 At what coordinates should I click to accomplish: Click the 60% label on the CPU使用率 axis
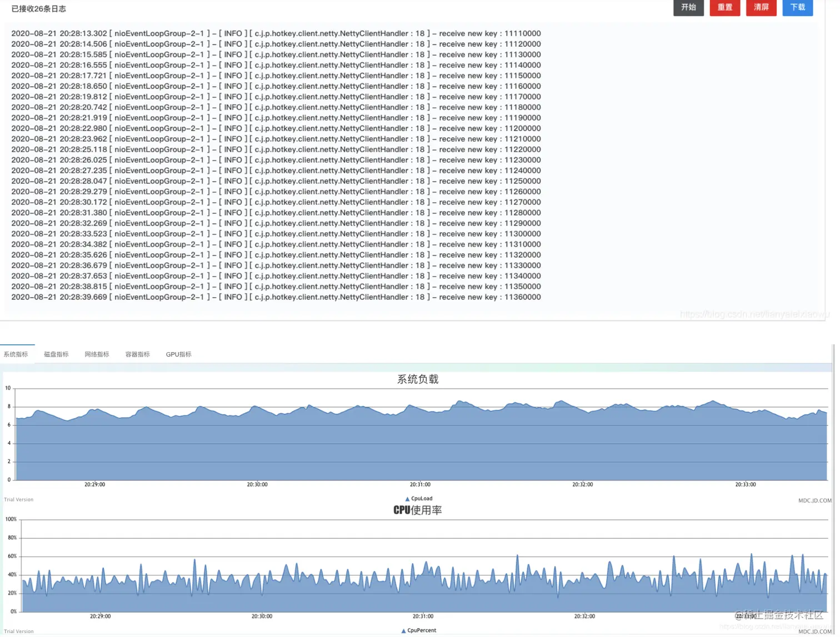coord(12,556)
